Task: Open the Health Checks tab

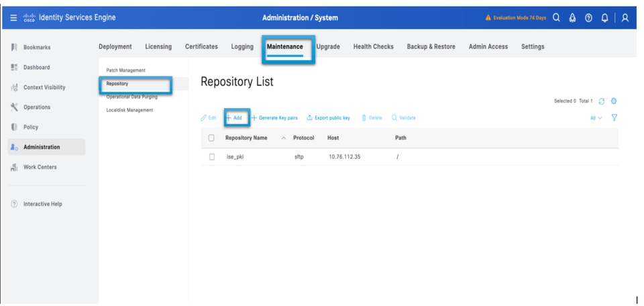Action: (374, 47)
